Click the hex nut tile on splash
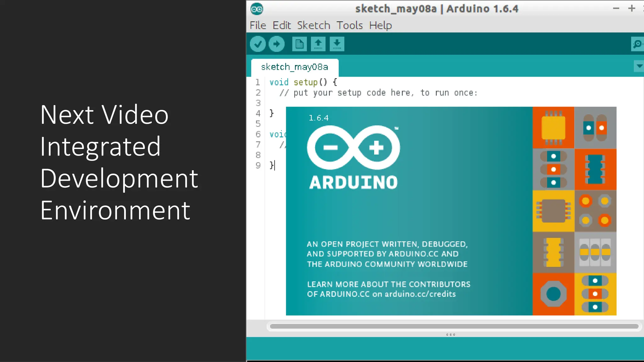 coord(553,294)
